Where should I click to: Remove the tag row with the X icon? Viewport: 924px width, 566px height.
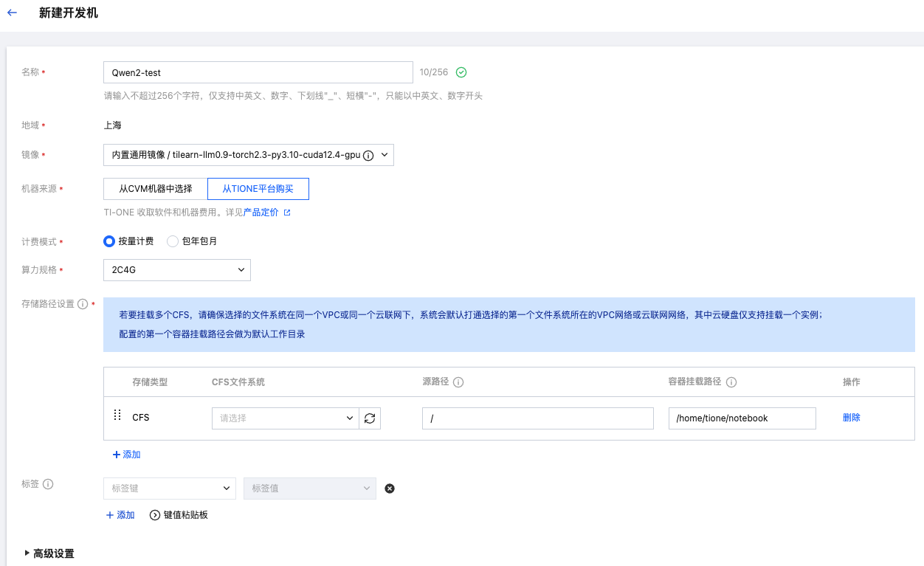(390, 489)
